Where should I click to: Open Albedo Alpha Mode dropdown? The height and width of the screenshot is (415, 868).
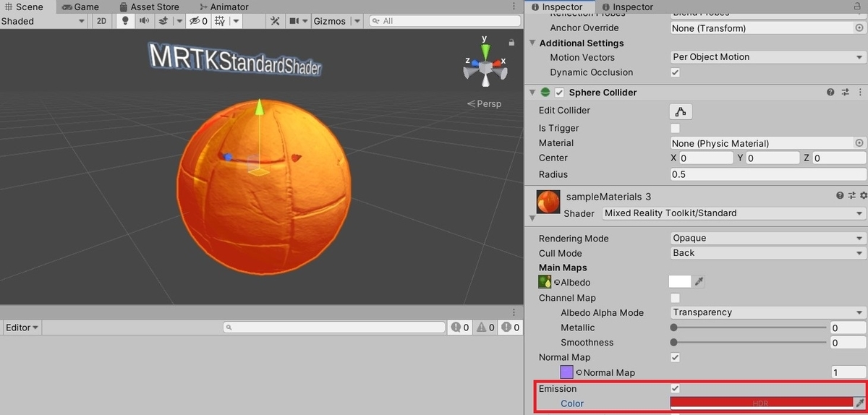click(x=768, y=312)
